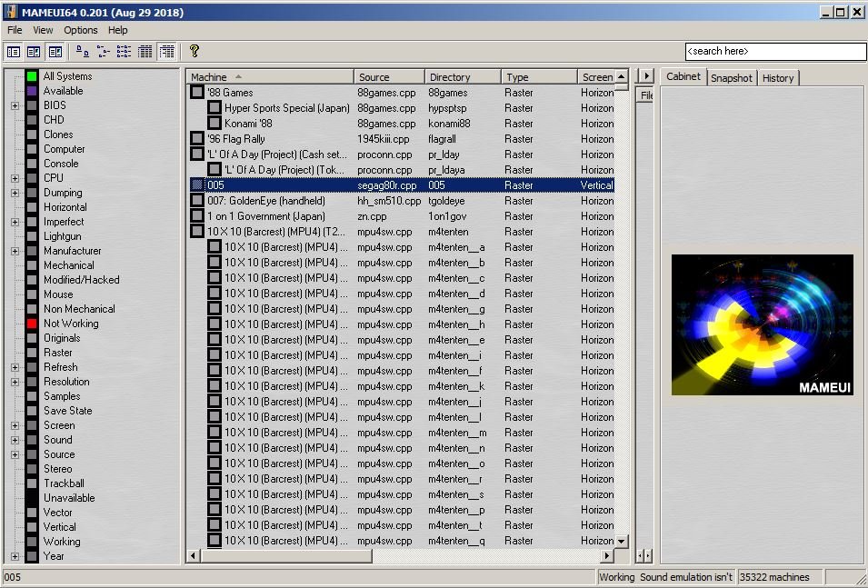This screenshot has height=588, width=868.
Task: Click the icon of the pr_lday row
Action: (197, 154)
